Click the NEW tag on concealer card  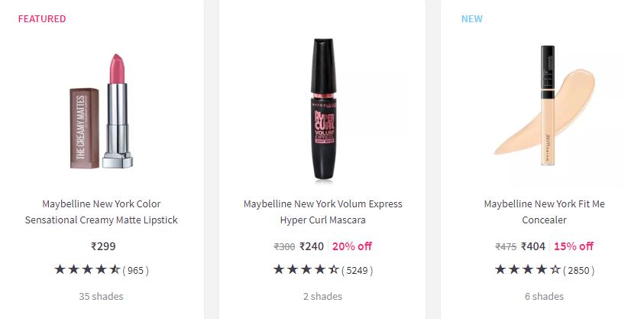(x=471, y=18)
